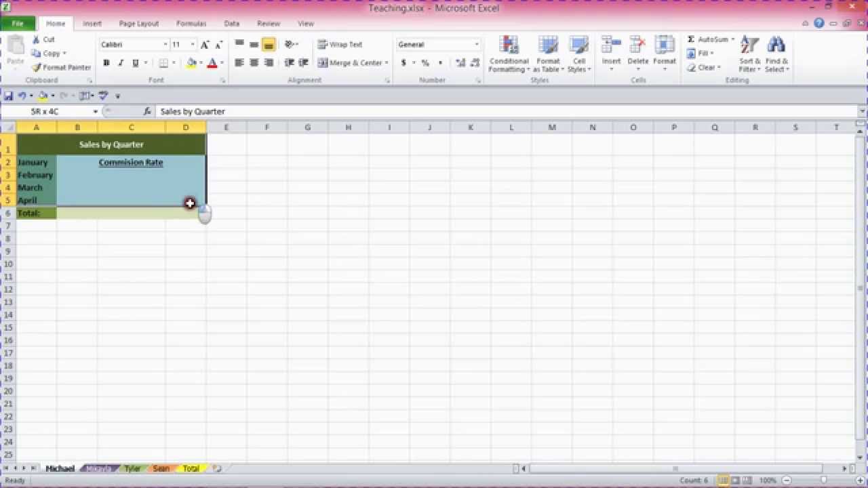Image resolution: width=868 pixels, height=488 pixels.
Task: Open the File tab
Action: 18,23
